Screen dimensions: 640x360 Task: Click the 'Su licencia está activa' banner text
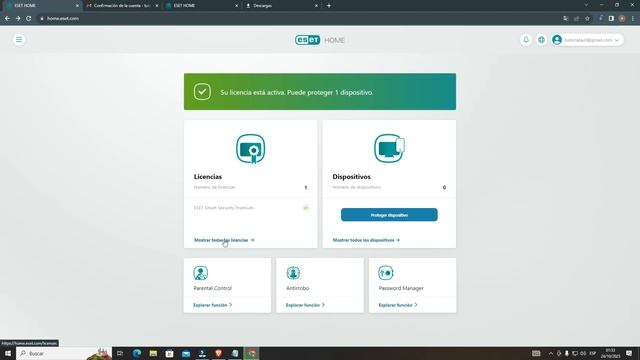(297, 93)
